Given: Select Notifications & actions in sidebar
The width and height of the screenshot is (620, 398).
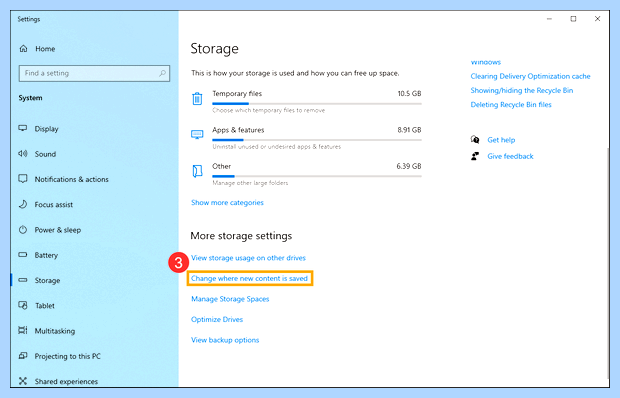Looking at the screenshot, I should point(72,179).
